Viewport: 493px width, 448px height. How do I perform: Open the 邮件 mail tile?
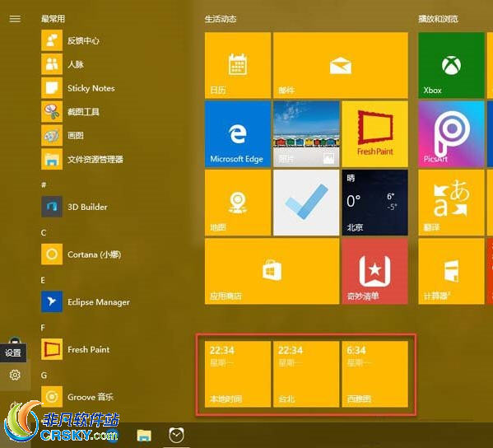click(341, 65)
